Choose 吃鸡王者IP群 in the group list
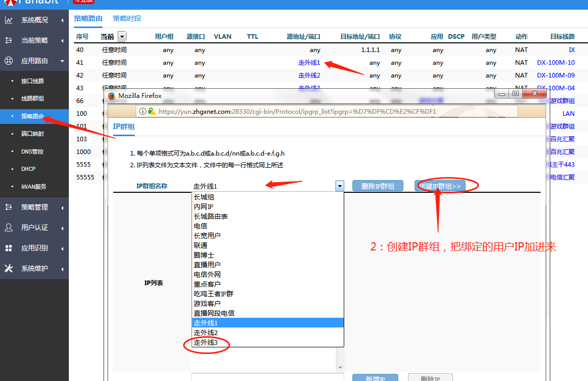 coord(213,294)
